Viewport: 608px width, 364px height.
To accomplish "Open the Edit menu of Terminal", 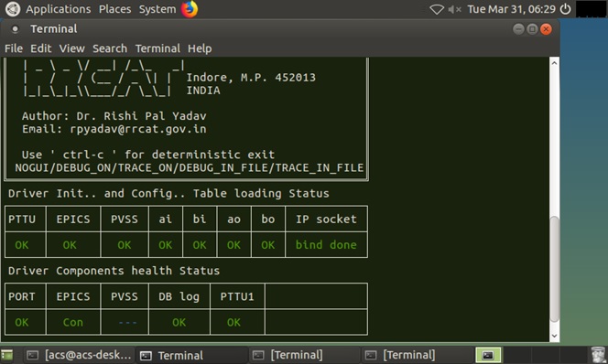I will [40, 48].
